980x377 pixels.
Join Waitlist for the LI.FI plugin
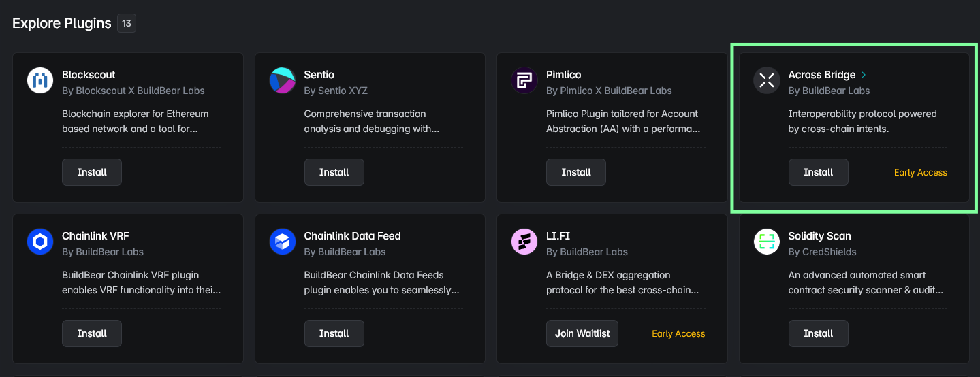click(582, 333)
